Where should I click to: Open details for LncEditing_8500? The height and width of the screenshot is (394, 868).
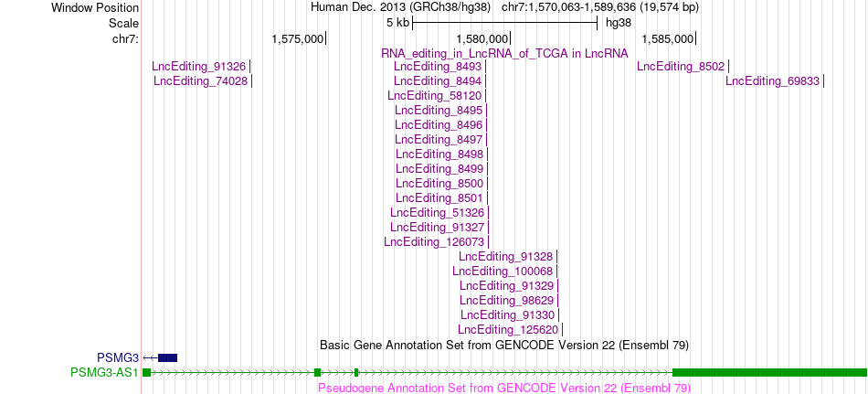pyautogui.click(x=439, y=183)
